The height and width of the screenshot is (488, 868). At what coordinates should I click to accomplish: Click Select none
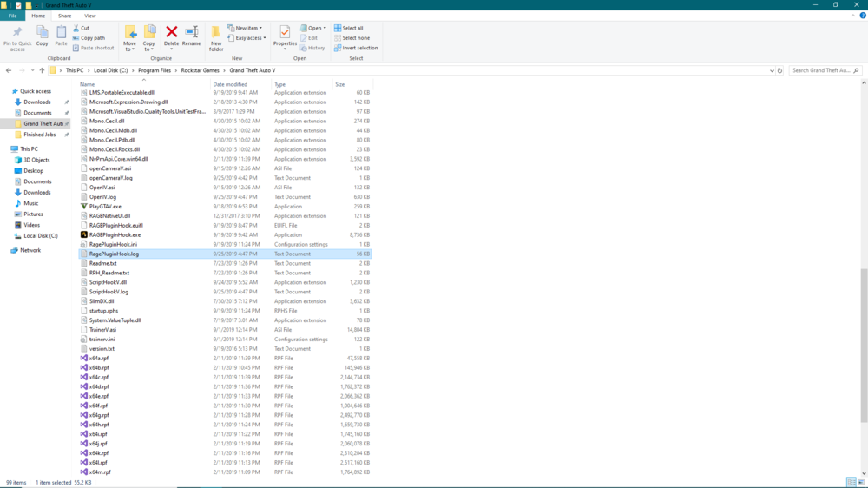pos(352,38)
